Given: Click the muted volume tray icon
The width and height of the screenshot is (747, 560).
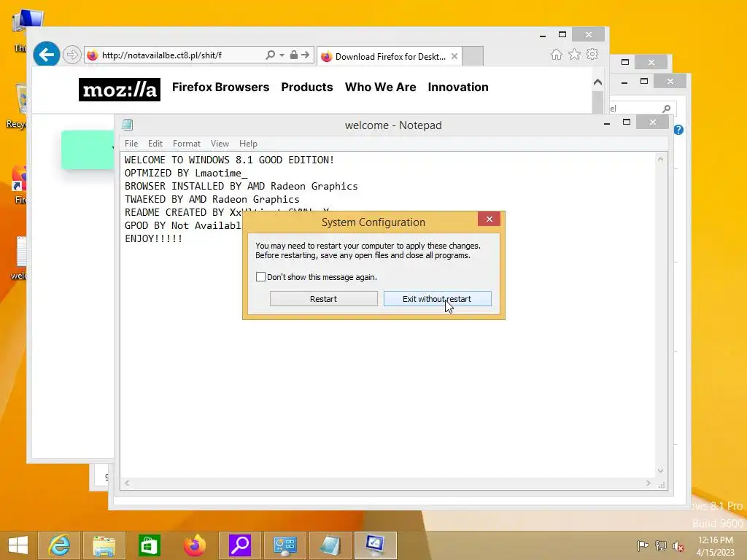Looking at the screenshot, I should click(x=678, y=545).
